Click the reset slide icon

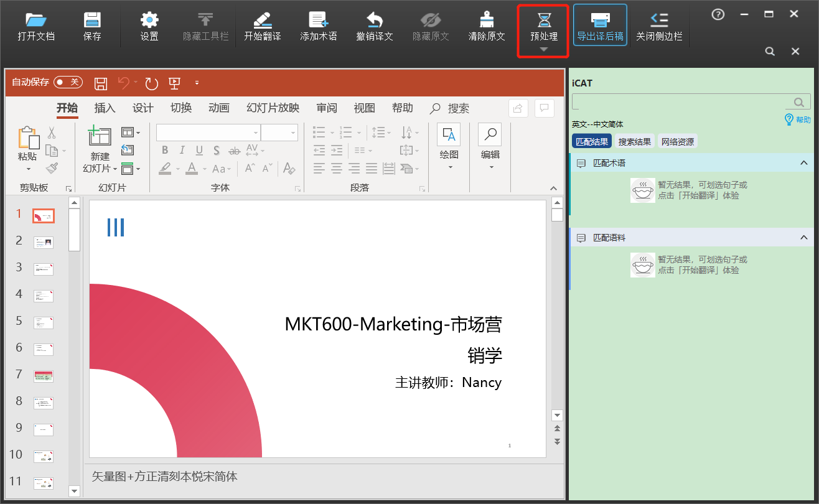point(127,150)
